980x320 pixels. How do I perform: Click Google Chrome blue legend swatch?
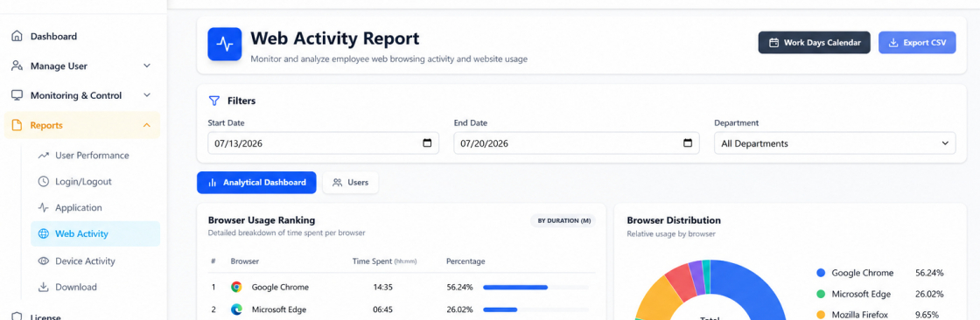[x=821, y=273]
